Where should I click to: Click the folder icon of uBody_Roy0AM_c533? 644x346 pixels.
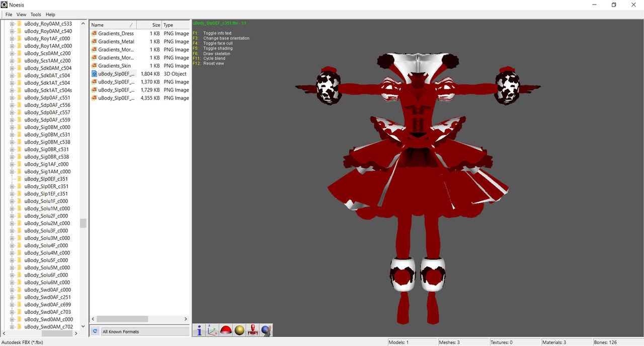(19, 24)
